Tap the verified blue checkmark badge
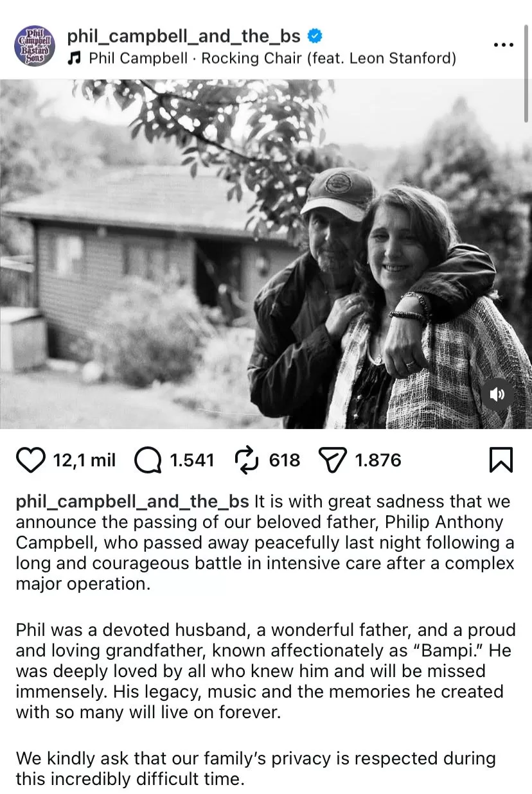This screenshot has height=794, width=532. pyautogui.click(x=314, y=37)
